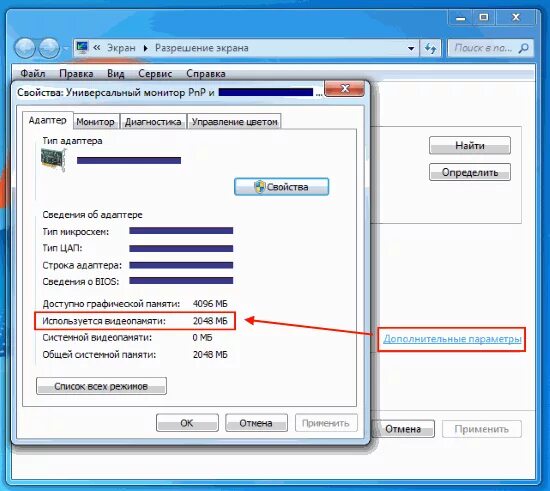The width and height of the screenshot is (550, 491).
Task: Click the Свойства adapter button
Action: click(x=282, y=187)
